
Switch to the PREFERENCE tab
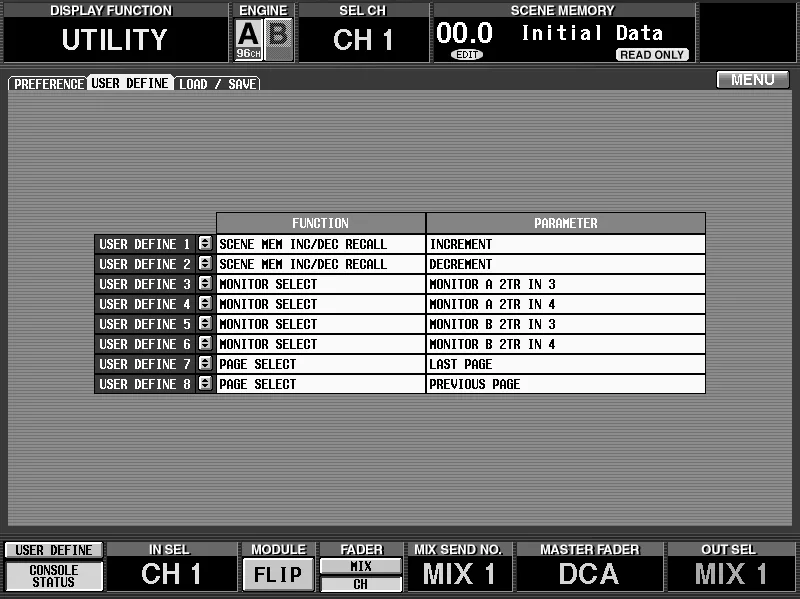pos(48,84)
